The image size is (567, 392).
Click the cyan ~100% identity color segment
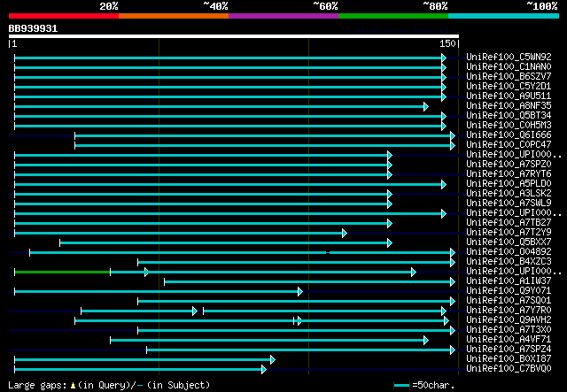click(x=503, y=16)
